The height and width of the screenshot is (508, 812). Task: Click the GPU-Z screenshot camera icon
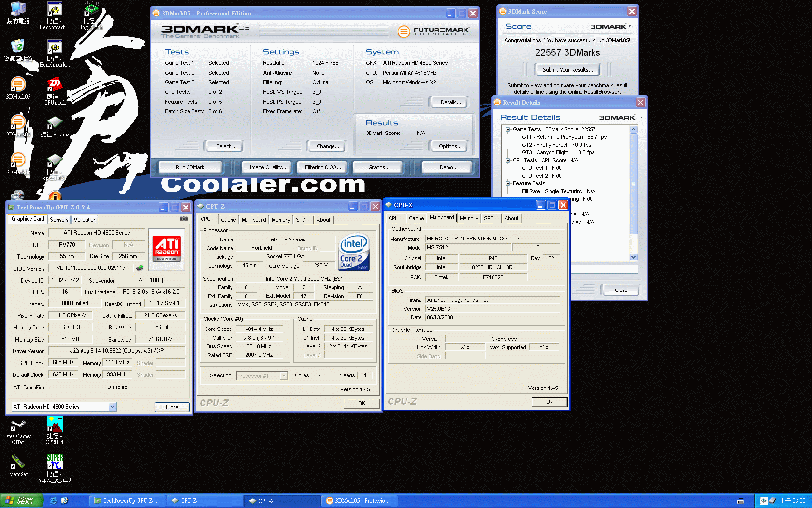(184, 219)
